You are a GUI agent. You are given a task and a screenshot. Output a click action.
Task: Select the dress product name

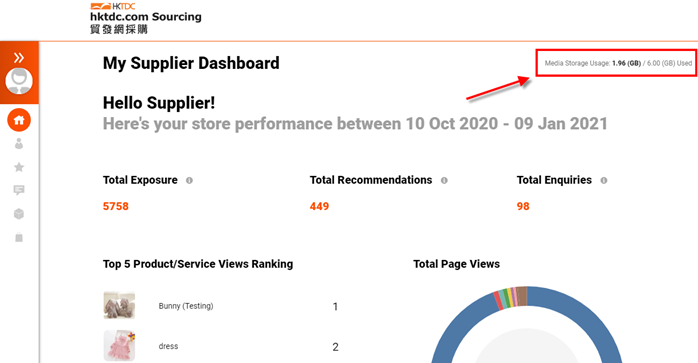pos(168,346)
